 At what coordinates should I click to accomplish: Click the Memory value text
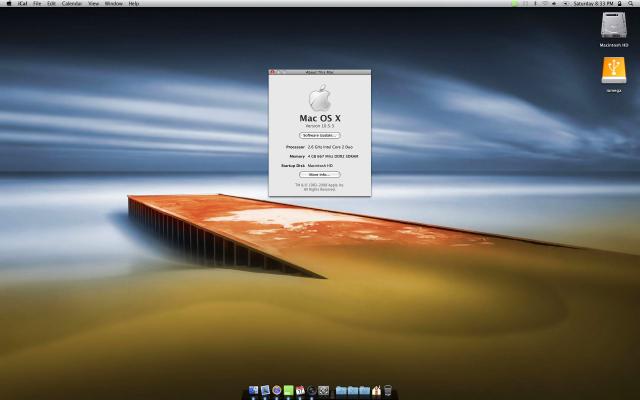[x=333, y=156]
